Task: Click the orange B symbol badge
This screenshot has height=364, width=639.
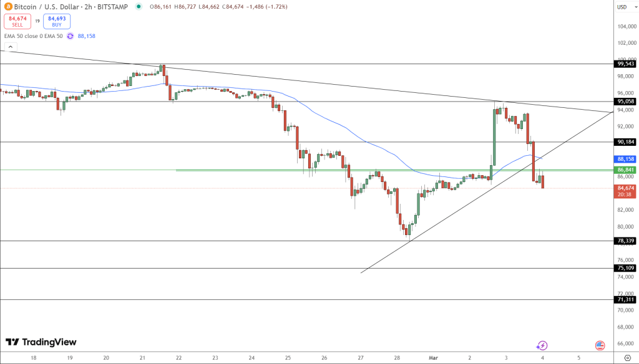Action: point(8,7)
